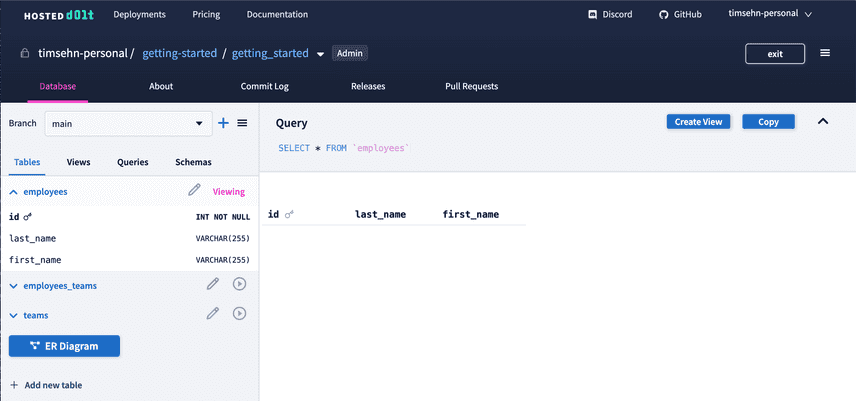Open the Pull Requests tab
Viewport: 856px width, 401px height.
click(472, 86)
